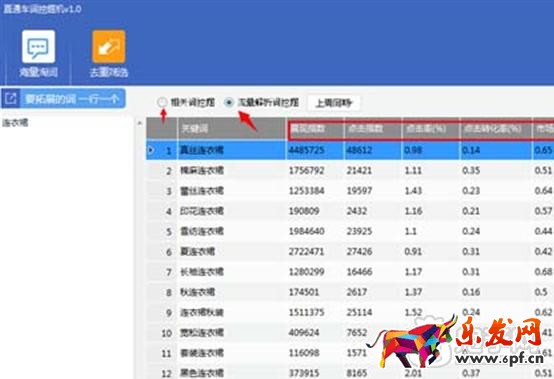
Task: Click the 要拓展的词 一行一个 button
Action: (x=63, y=99)
